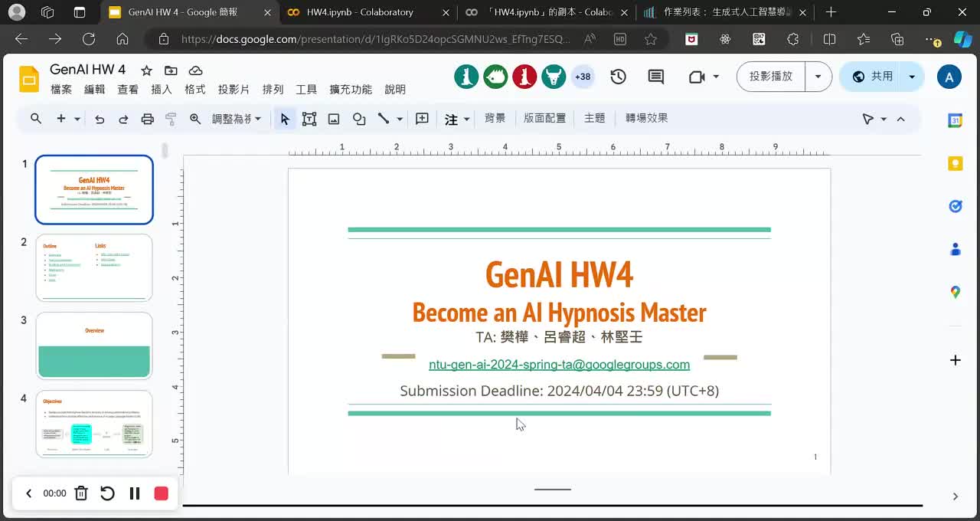Viewport: 980px width, 521px height.
Task: Click the Google Slides home logo
Action: click(x=29, y=79)
